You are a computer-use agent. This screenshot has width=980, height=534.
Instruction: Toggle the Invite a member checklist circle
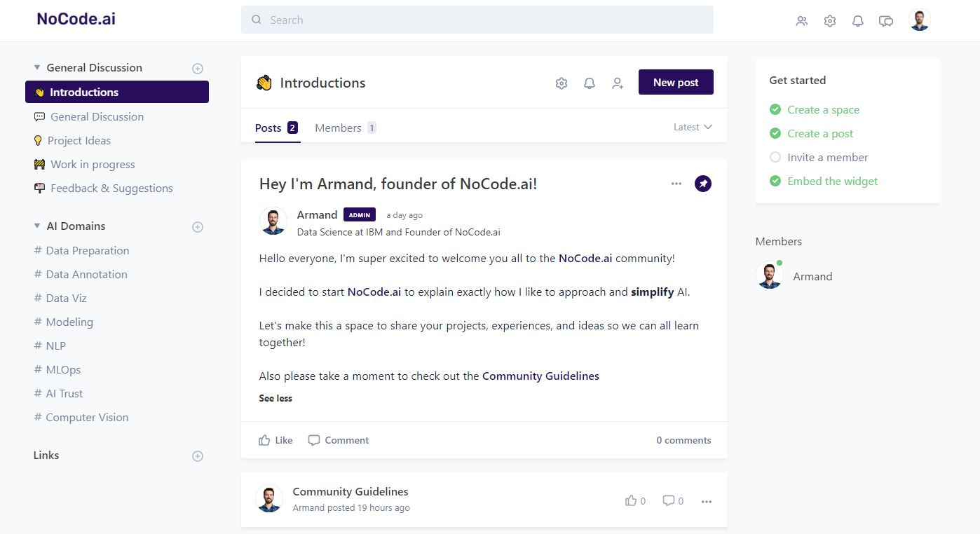tap(775, 158)
